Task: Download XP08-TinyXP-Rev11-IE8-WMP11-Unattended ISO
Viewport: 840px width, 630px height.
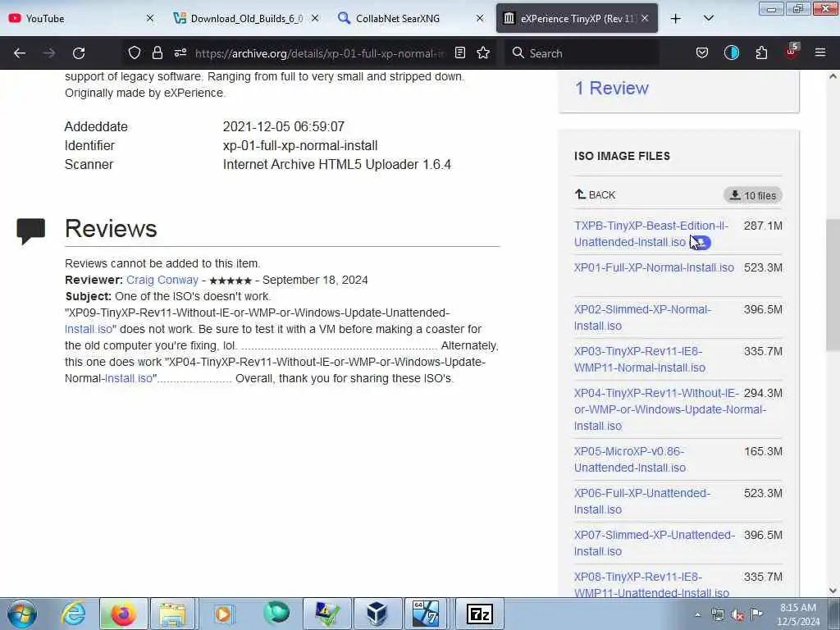Action: point(651,584)
